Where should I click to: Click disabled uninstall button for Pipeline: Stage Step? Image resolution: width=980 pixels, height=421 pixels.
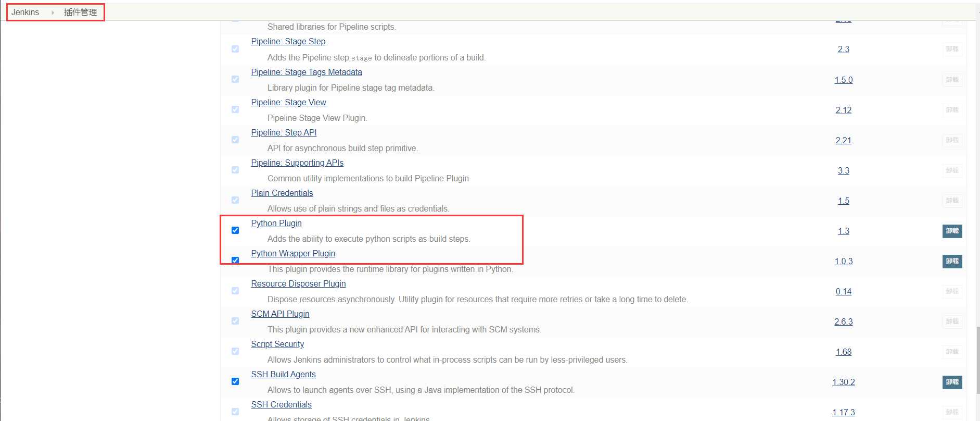tap(952, 49)
